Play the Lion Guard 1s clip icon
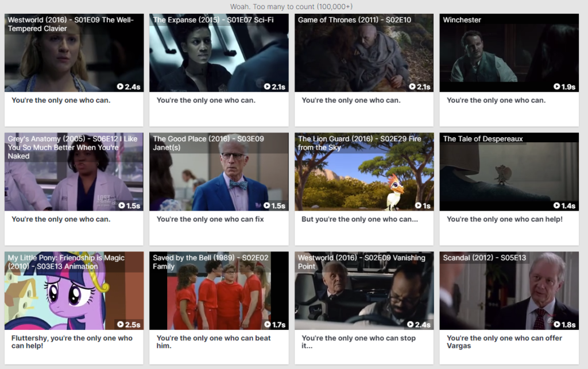The width and height of the screenshot is (588, 369). pyautogui.click(x=418, y=205)
